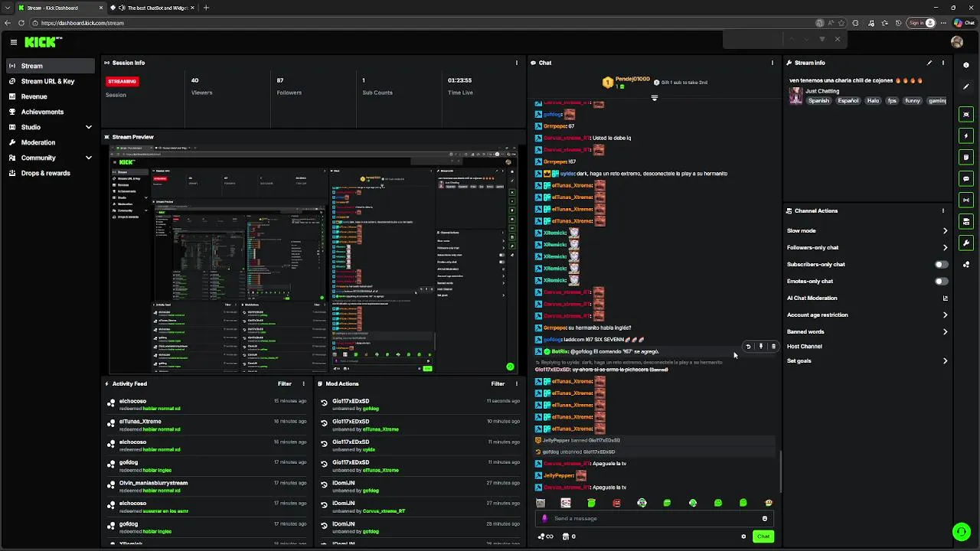This screenshot has width=980, height=551.
Task: Open Slow mode settings arrow
Action: coord(945,230)
